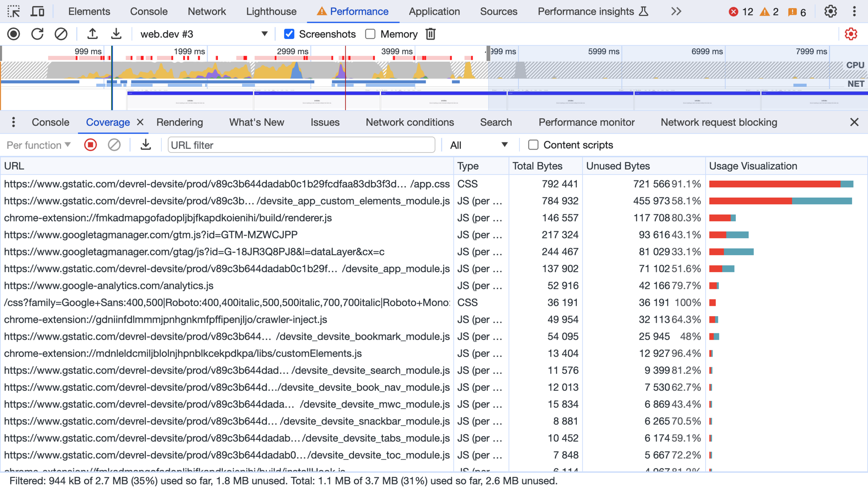
Task: Export coverage data with download icon
Action: (x=145, y=145)
